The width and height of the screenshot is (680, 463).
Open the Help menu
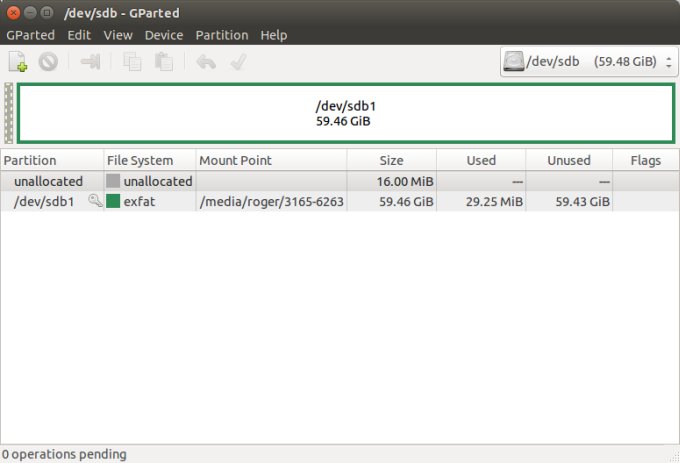point(273,35)
